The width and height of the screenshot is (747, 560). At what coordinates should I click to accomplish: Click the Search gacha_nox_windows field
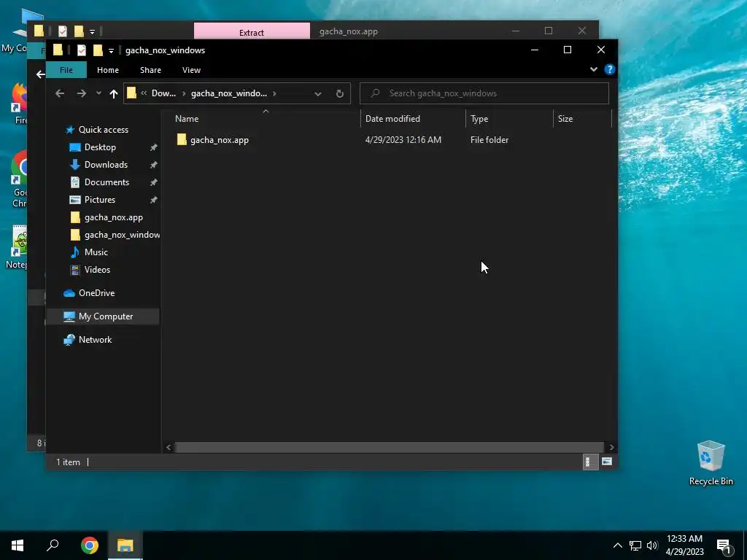click(x=484, y=93)
